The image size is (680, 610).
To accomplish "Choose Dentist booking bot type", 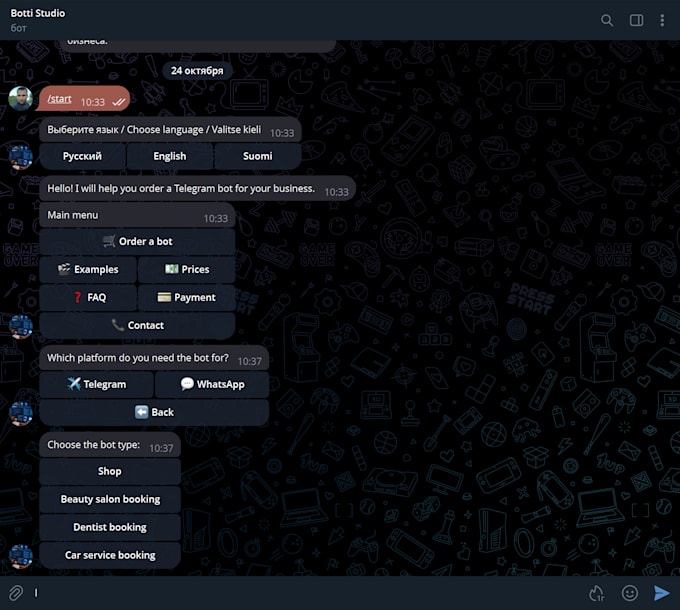I will click(110, 527).
